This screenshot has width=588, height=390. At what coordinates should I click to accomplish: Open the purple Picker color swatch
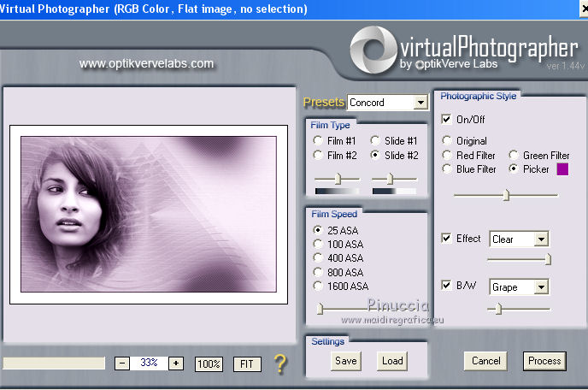[x=562, y=168]
